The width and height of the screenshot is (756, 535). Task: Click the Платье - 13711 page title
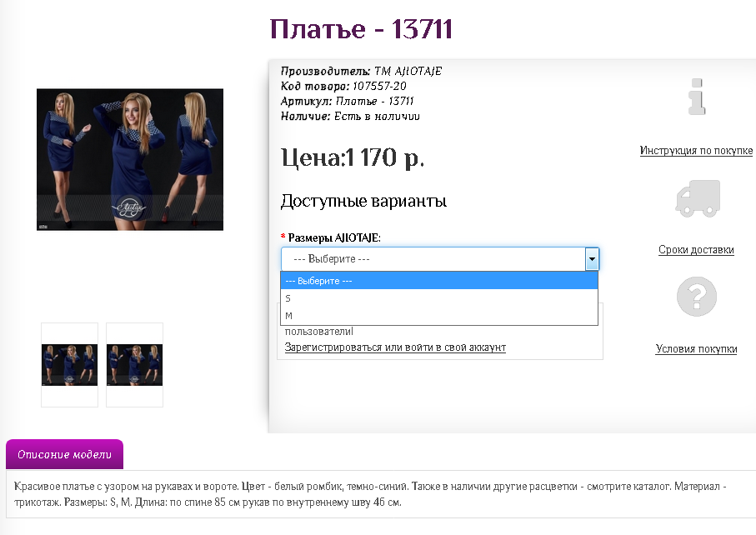[x=361, y=29]
